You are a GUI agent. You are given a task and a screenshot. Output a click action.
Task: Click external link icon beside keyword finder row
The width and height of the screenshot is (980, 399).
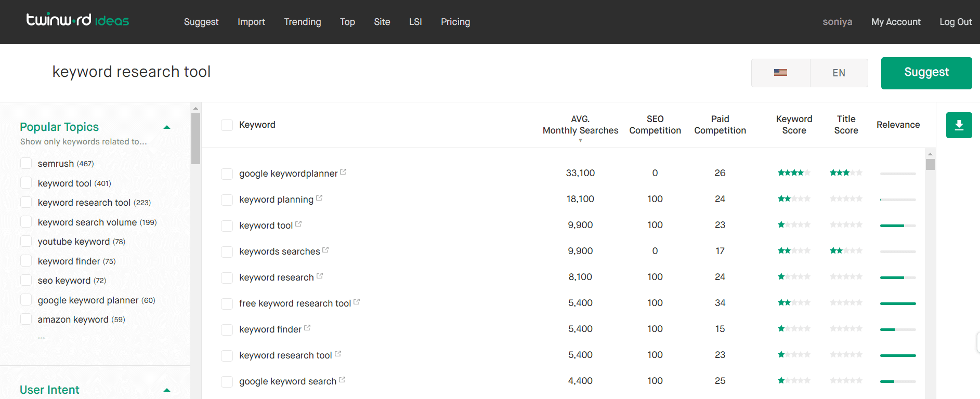pyautogui.click(x=307, y=328)
